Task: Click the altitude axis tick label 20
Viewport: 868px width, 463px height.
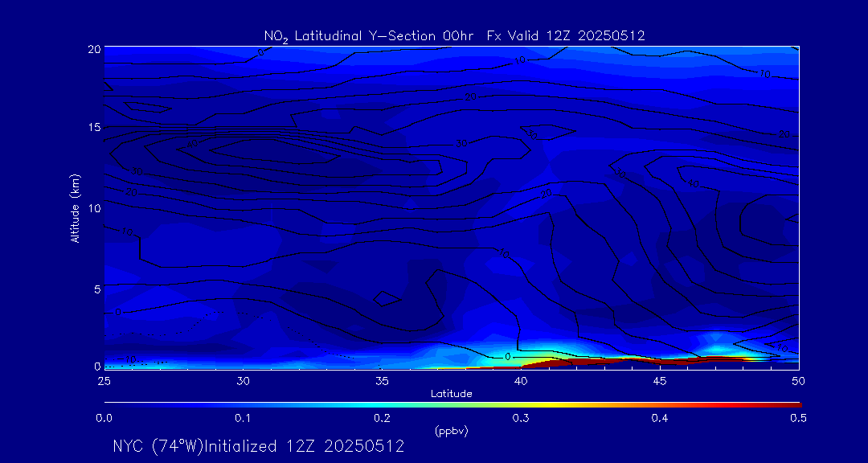Action: click(x=93, y=48)
